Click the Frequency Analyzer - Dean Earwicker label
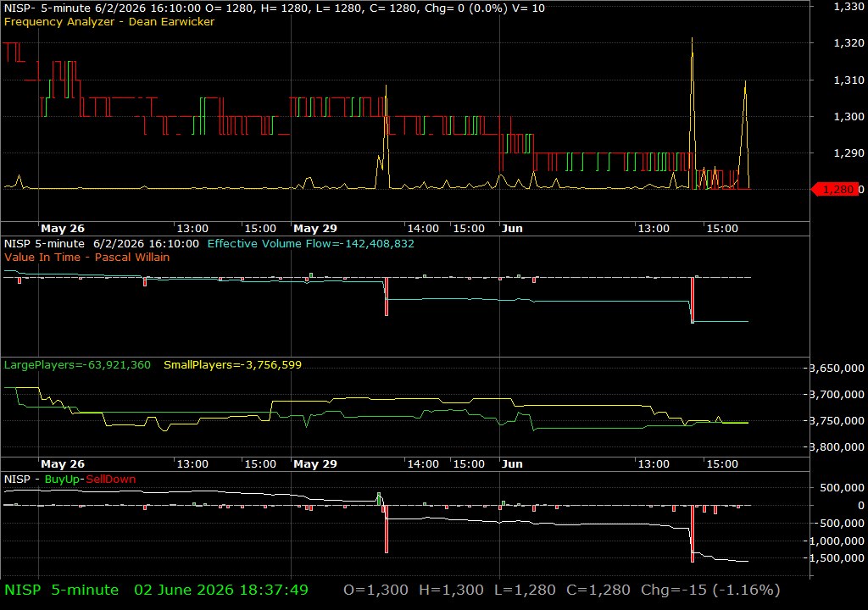This screenshot has height=610, width=868. coord(109,21)
